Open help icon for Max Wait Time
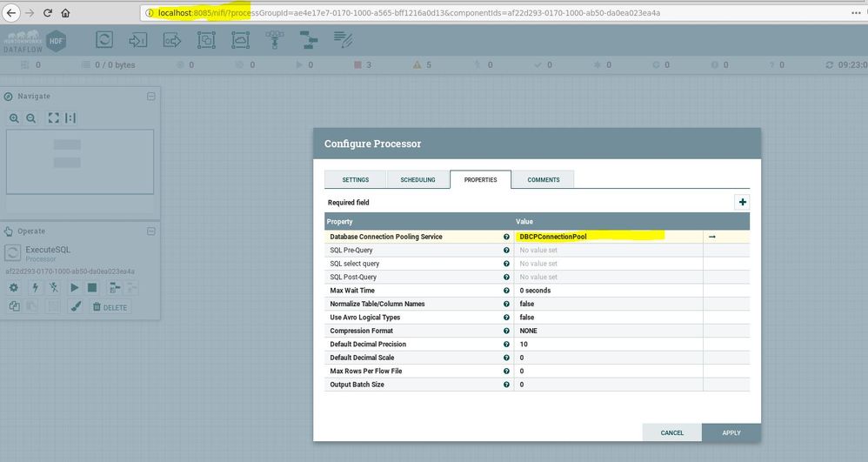The width and height of the screenshot is (868, 462). [x=506, y=291]
